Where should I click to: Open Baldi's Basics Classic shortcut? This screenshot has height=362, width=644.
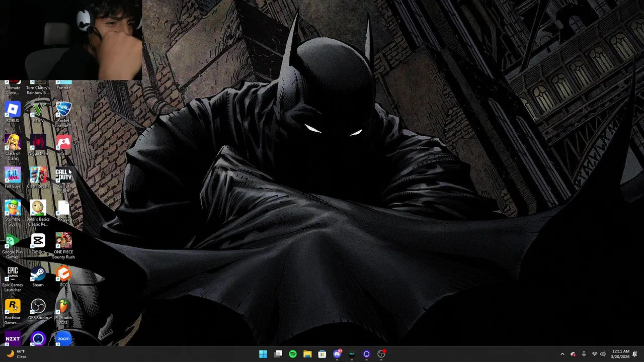tap(38, 213)
